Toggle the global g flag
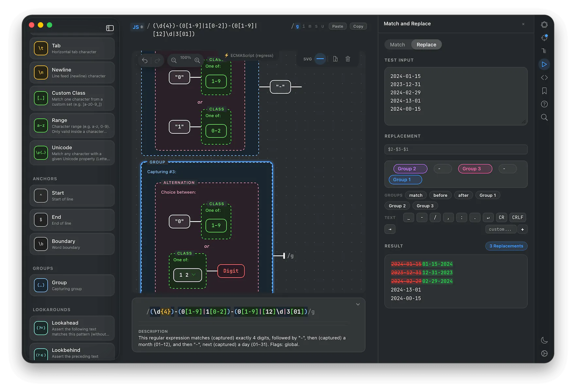 [x=297, y=26]
